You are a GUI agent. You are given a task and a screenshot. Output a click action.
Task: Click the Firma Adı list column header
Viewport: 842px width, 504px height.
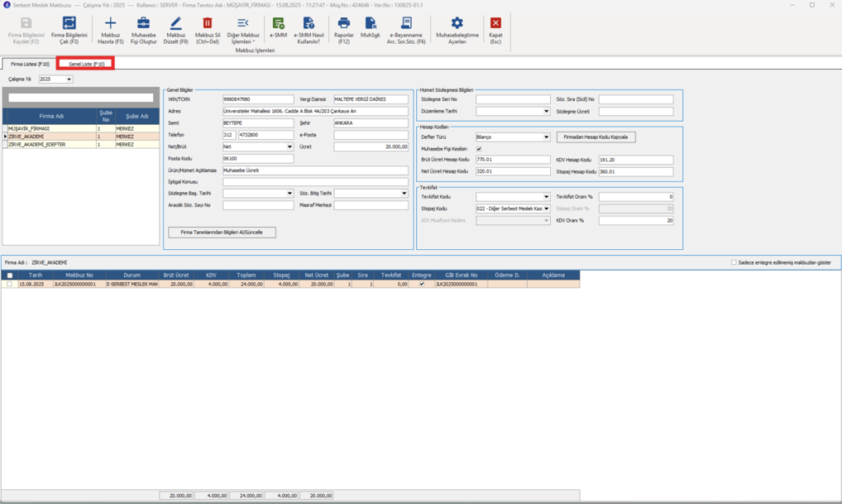point(52,116)
